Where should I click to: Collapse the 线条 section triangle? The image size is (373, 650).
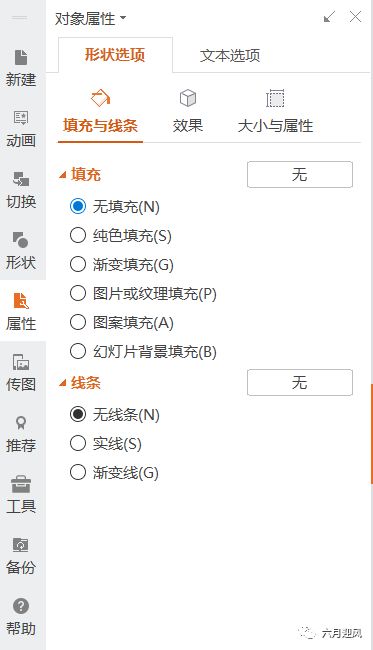coord(63,383)
